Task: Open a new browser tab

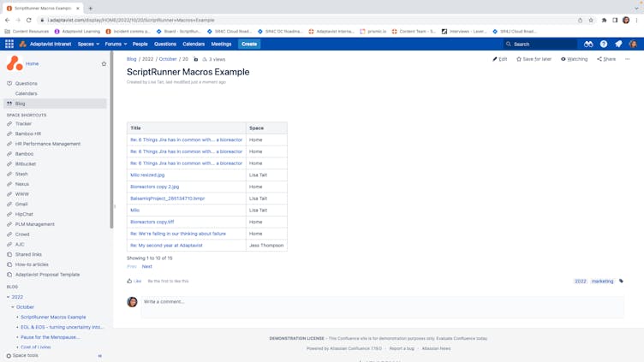Action: pyautogui.click(x=91, y=9)
